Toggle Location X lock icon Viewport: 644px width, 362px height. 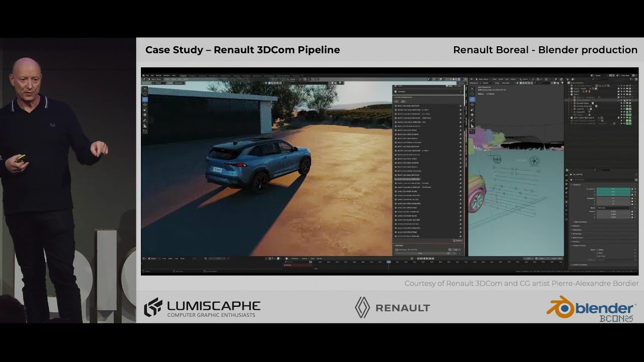(x=632, y=189)
